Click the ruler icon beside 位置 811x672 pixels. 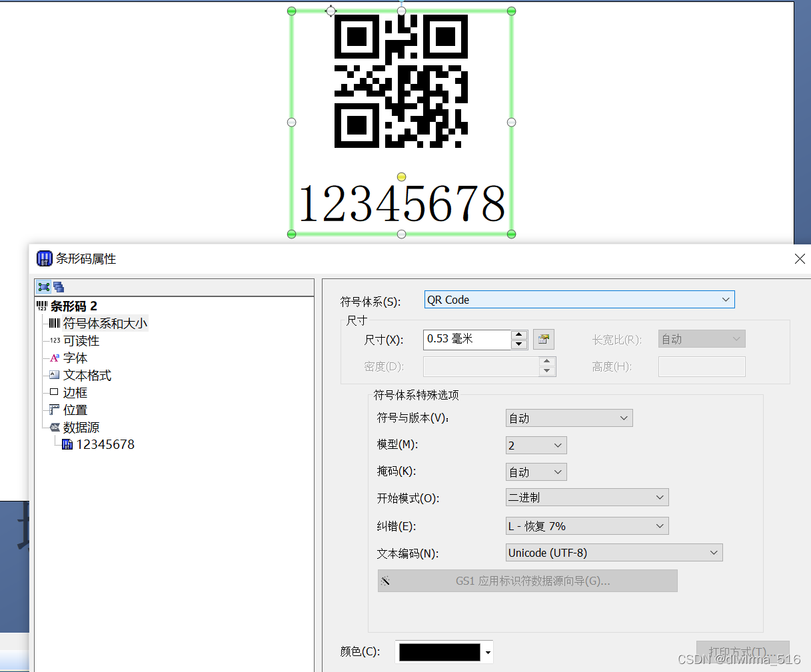click(55, 410)
